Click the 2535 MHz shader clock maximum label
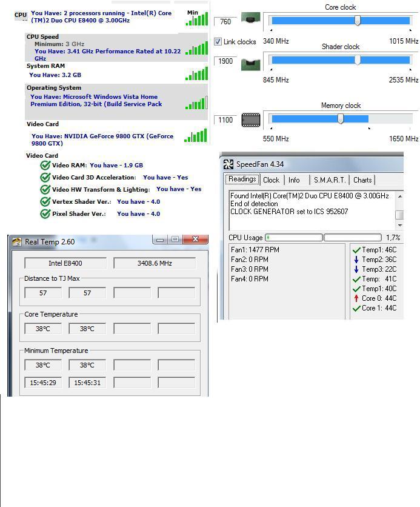The height and width of the screenshot is (507, 420). click(x=404, y=80)
